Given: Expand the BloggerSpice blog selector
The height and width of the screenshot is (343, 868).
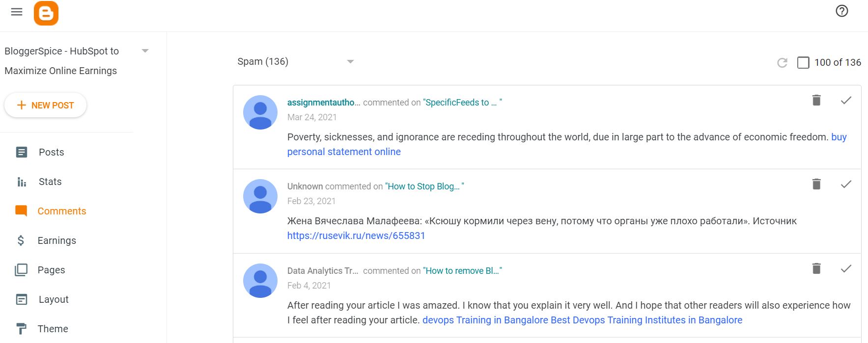Looking at the screenshot, I should click(145, 51).
